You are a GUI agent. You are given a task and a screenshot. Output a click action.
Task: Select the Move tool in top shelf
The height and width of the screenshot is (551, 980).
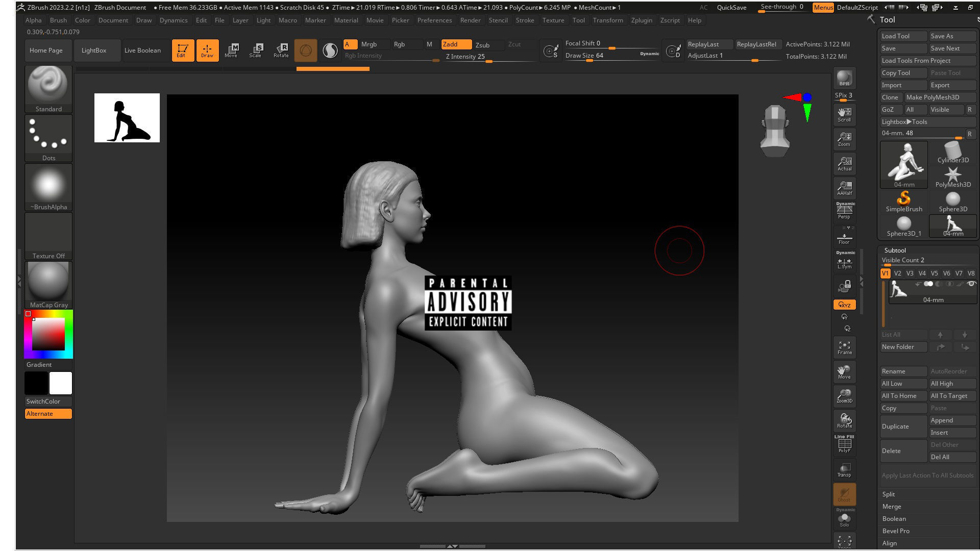pyautogui.click(x=232, y=50)
